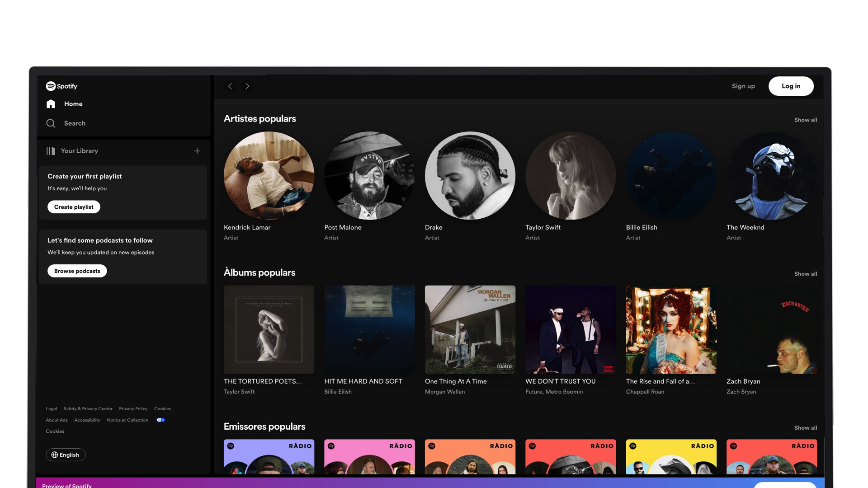
Task: Open THE TORTURED POETS album cover
Action: click(269, 329)
